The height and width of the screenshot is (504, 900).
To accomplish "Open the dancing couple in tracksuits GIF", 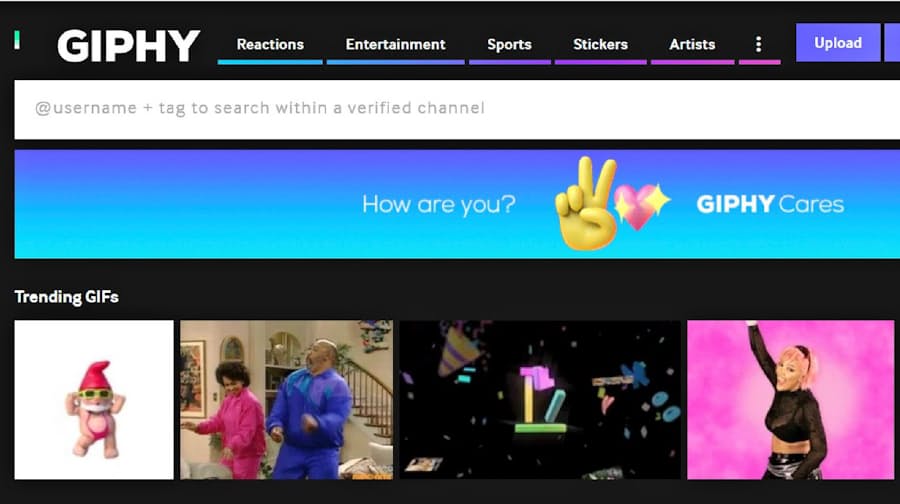I will [x=286, y=400].
